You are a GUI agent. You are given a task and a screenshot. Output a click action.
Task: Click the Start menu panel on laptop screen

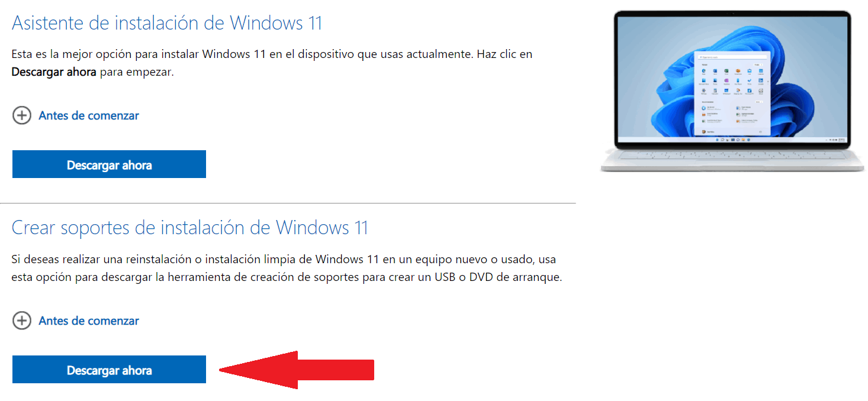(x=732, y=93)
